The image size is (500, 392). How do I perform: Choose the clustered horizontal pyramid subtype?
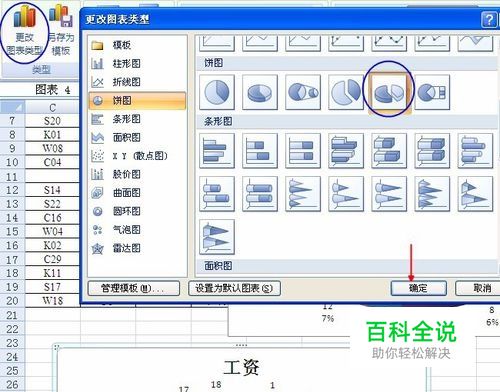(432, 194)
